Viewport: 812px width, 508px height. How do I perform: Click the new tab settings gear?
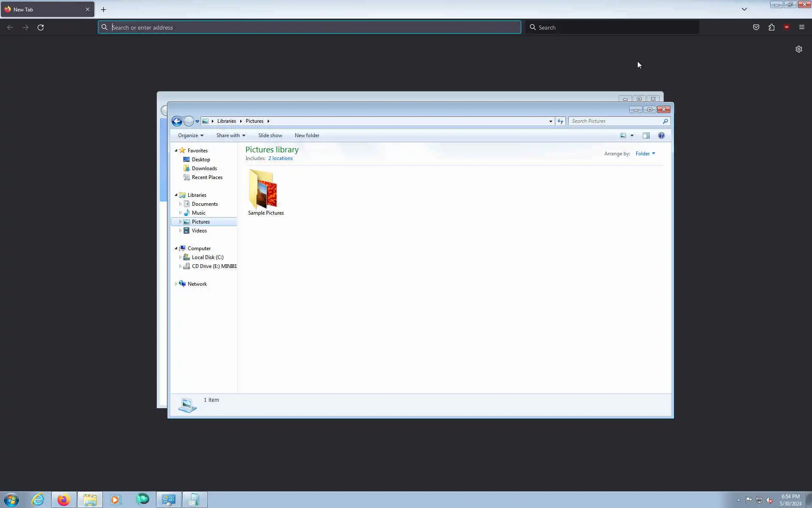pos(798,49)
